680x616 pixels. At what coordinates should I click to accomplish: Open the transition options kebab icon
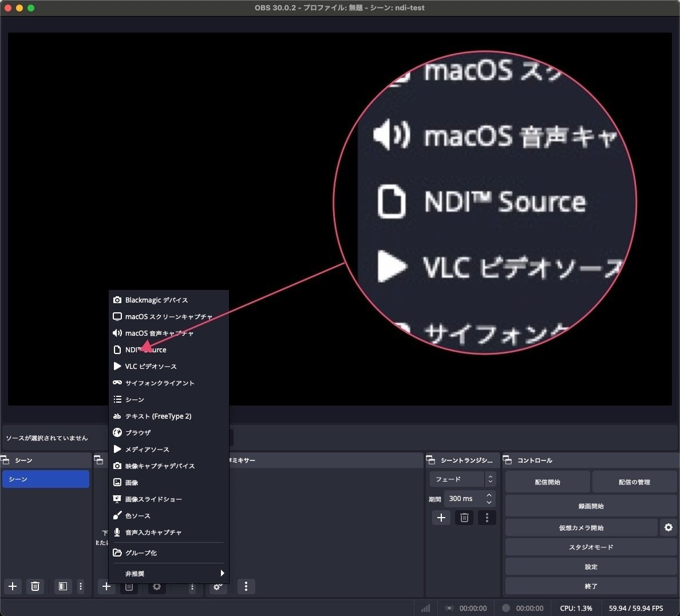487,518
